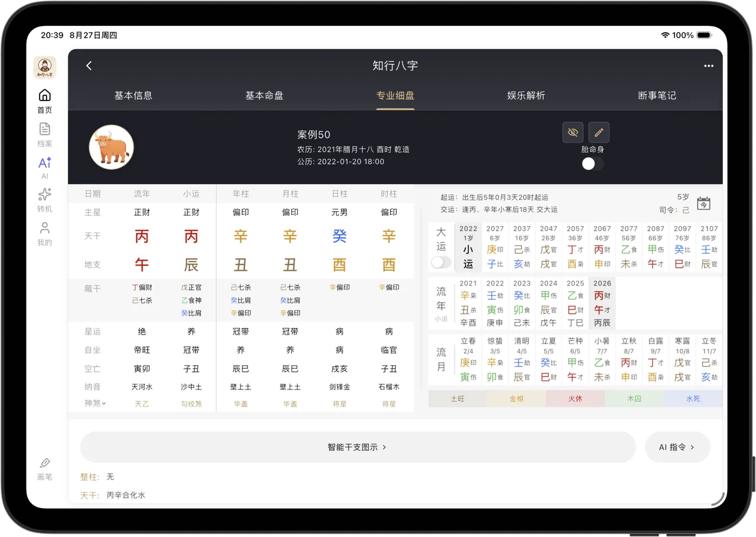This screenshot has width=756, height=537.
Task: Select the 2022 小运 column
Action: click(468, 247)
